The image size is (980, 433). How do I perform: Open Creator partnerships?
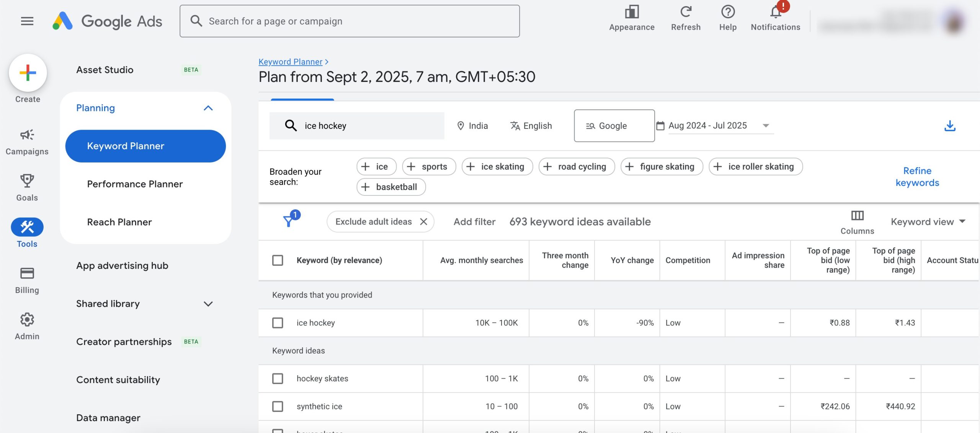(124, 342)
